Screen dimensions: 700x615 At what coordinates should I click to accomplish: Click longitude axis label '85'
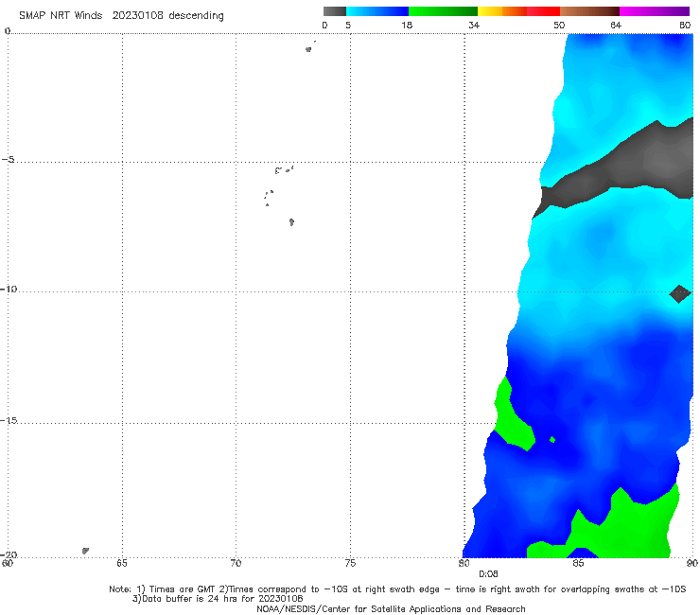point(578,564)
